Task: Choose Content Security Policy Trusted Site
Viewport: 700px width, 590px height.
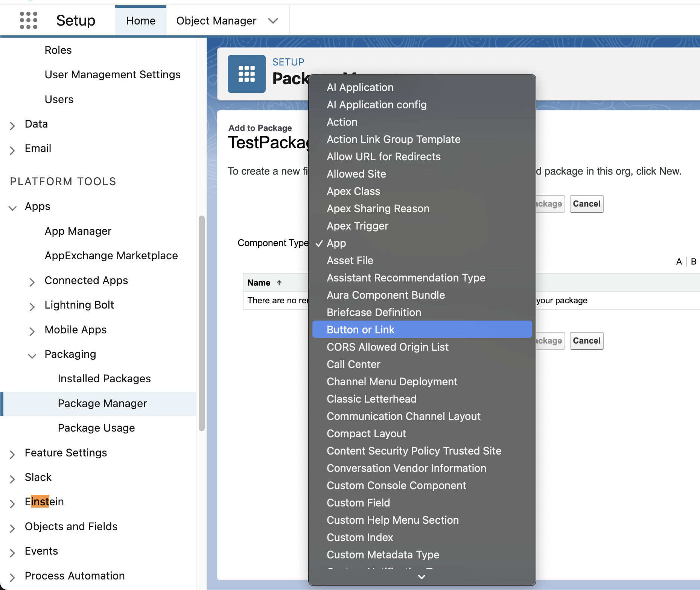Action: pos(422,451)
